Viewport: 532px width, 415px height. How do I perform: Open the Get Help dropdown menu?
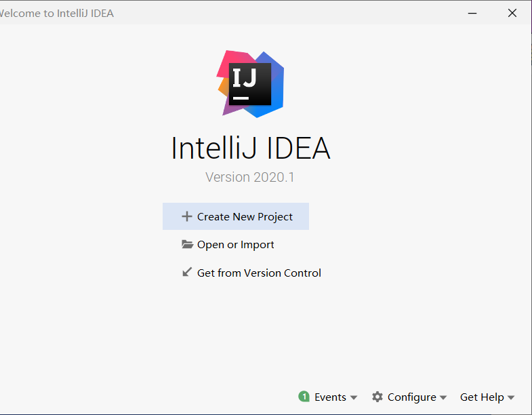pyautogui.click(x=487, y=397)
